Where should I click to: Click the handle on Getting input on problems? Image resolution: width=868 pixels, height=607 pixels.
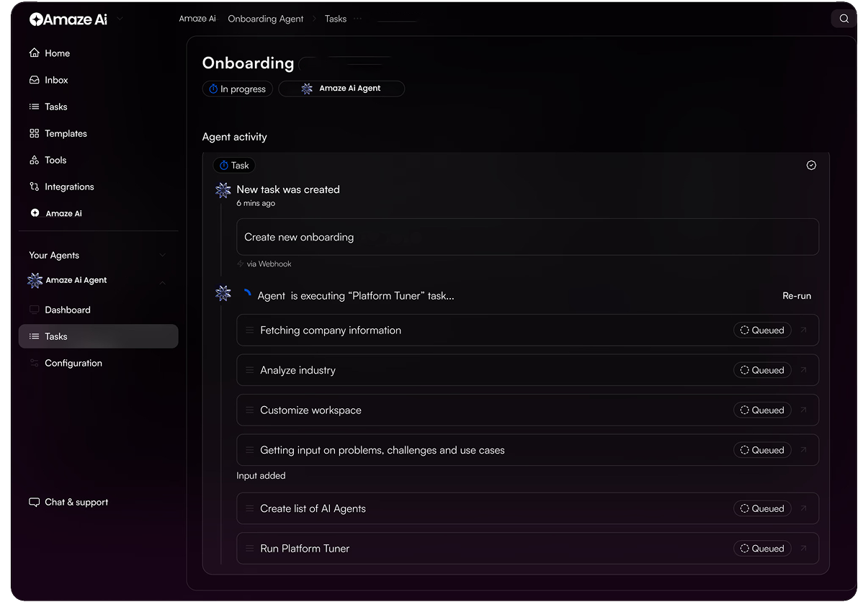coord(250,450)
